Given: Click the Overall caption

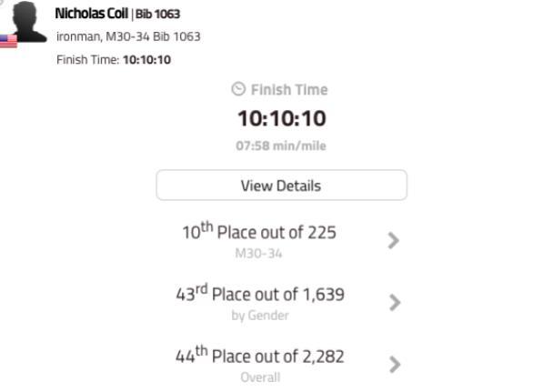Looking at the screenshot, I should pos(260,377).
